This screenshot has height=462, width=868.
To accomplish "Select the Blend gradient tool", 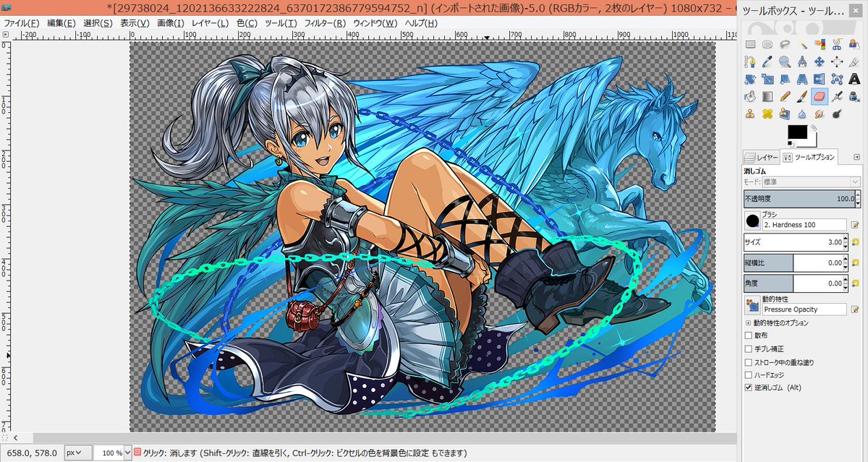I will click(767, 96).
